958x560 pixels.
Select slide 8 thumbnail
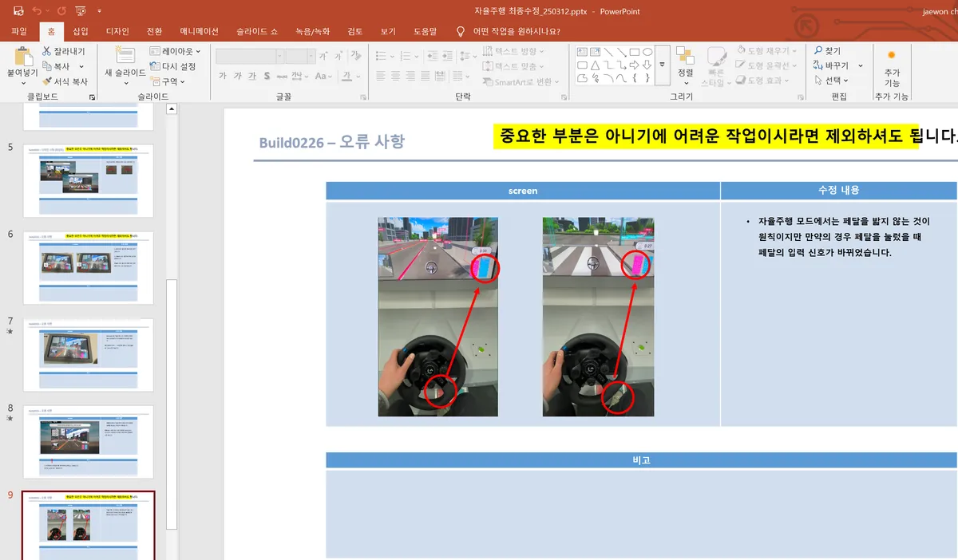88,441
